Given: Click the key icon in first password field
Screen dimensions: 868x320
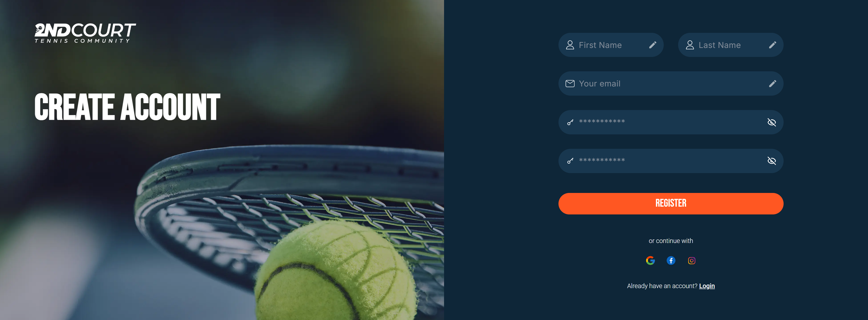Looking at the screenshot, I should pyautogui.click(x=570, y=122).
